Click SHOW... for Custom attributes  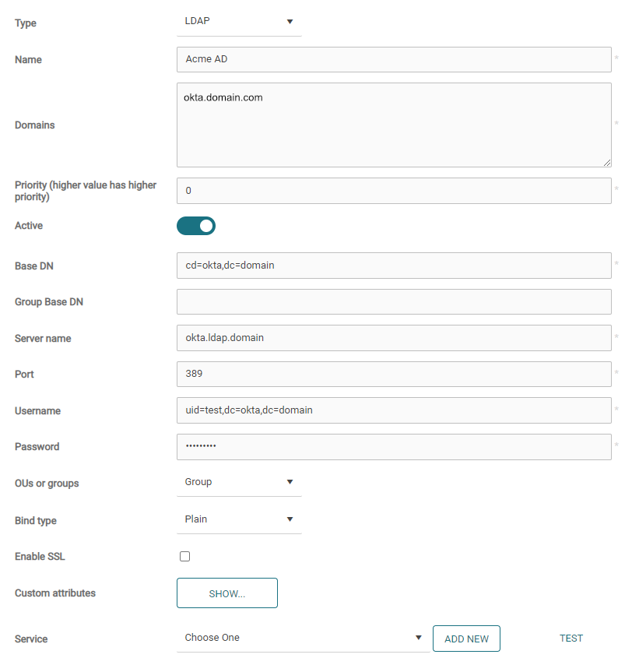pyautogui.click(x=227, y=593)
